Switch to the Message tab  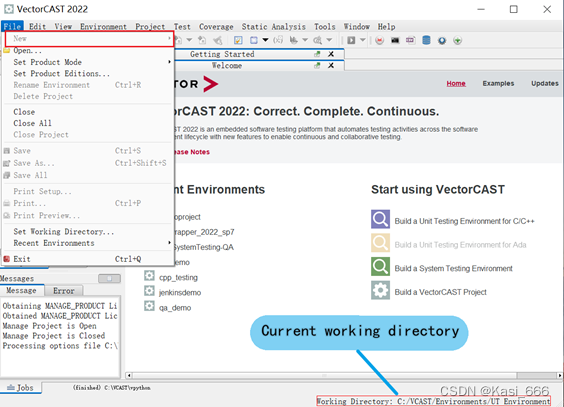pyautogui.click(x=22, y=291)
